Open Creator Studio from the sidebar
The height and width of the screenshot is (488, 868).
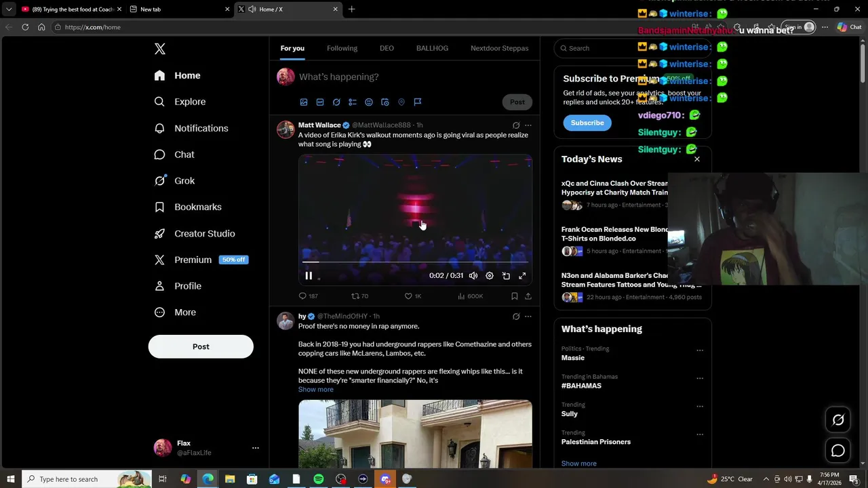[195, 234]
